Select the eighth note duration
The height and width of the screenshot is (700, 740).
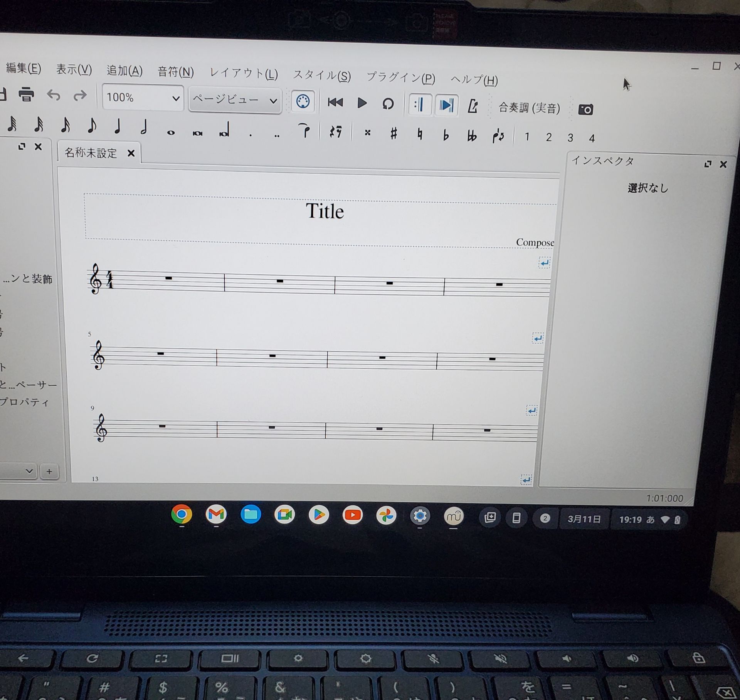[x=92, y=126]
